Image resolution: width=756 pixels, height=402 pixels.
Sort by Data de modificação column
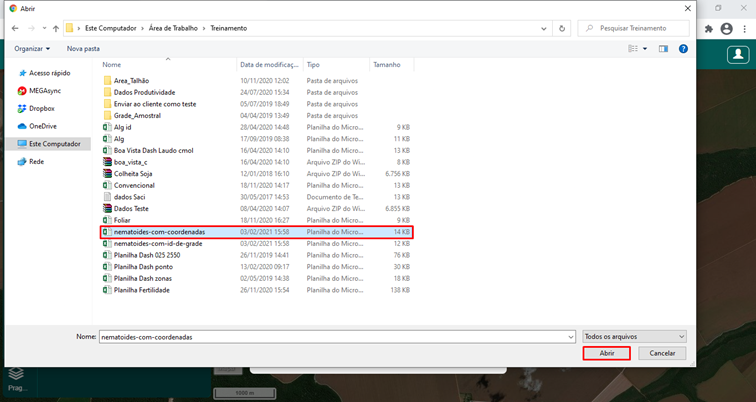click(270, 65)
